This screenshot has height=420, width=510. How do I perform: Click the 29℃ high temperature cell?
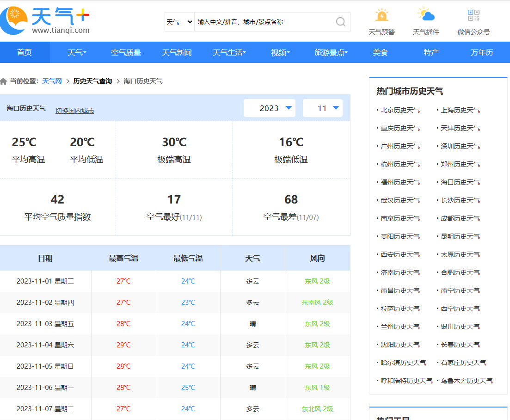pyautogui.click(x=123, y=345)
